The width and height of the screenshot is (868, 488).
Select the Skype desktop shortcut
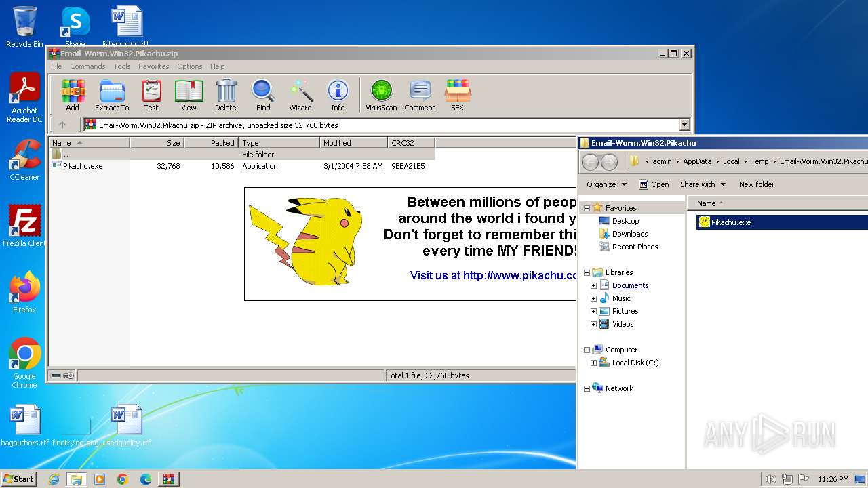[75, 24]
